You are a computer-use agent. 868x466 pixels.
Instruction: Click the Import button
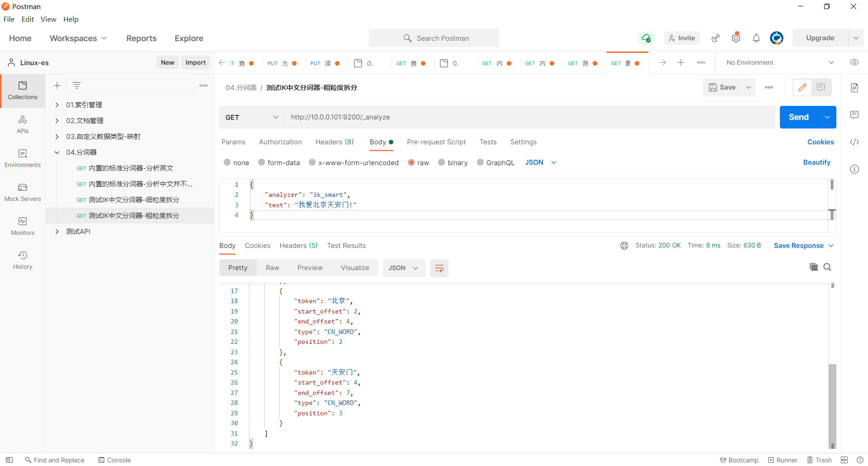click(195, 62)
